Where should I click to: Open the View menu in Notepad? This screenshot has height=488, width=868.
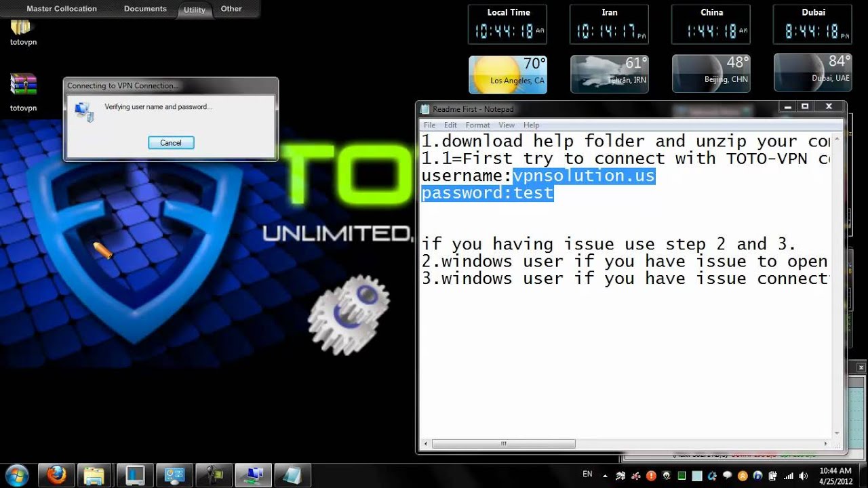tap(507, 125)
